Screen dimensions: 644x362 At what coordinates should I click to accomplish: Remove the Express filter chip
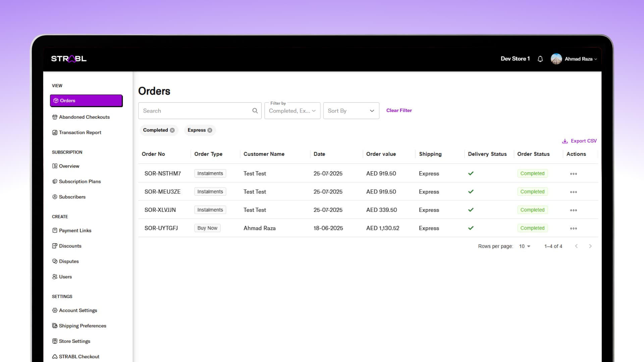pos(210,130)
